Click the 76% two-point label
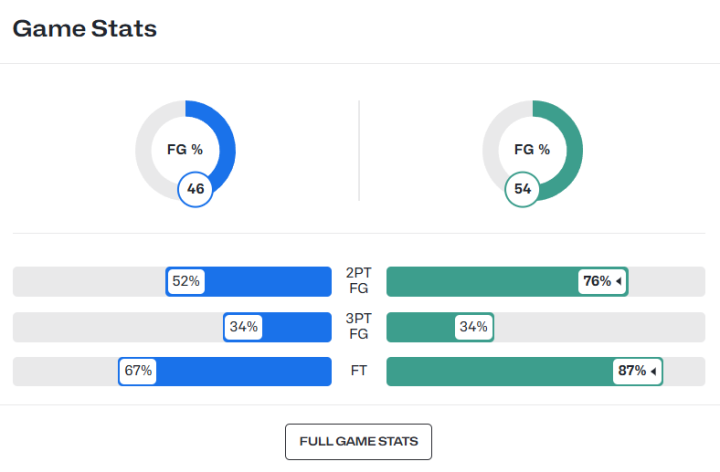This screenshot has height=472, width=720. 597,282
